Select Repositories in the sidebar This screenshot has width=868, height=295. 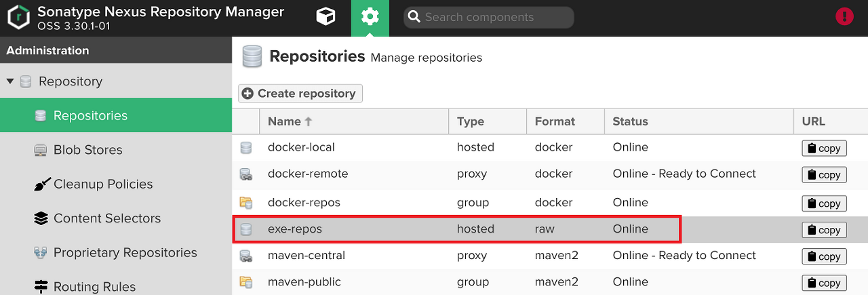click(116, 115)
